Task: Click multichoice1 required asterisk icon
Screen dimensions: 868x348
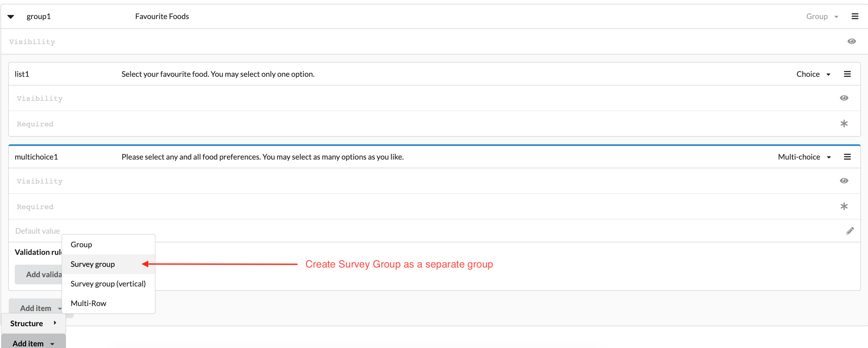Action: (x=844, y=206)
